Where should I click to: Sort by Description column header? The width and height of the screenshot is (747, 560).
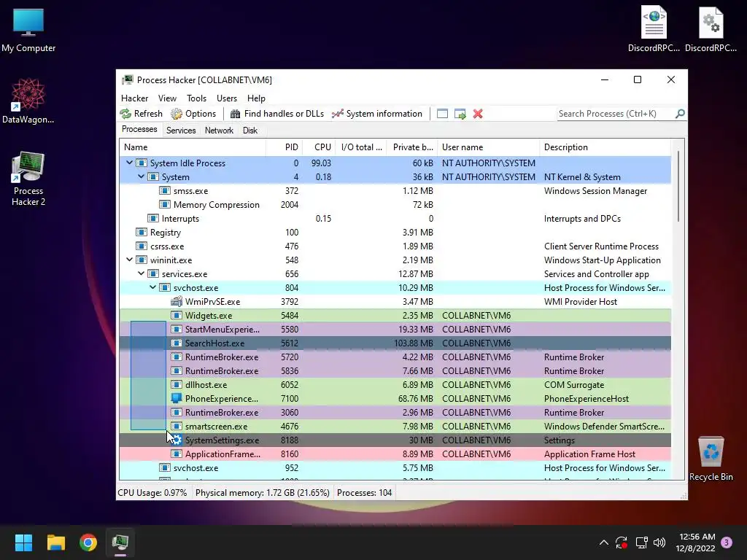(605, 147)
